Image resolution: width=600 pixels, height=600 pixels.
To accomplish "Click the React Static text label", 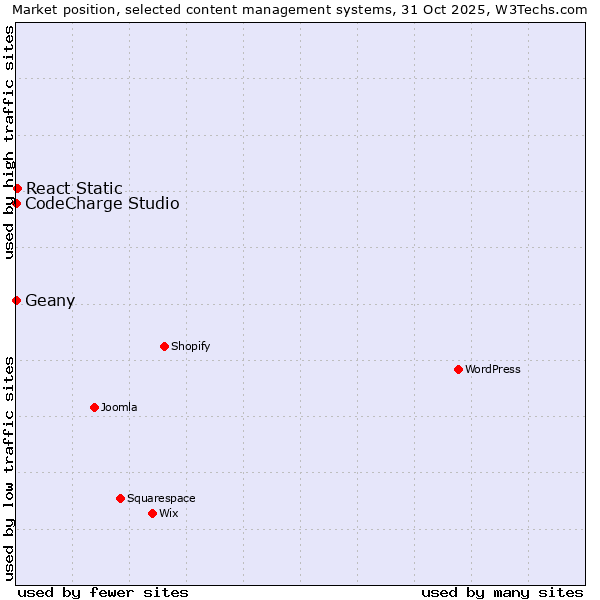I will pos(74,188).
